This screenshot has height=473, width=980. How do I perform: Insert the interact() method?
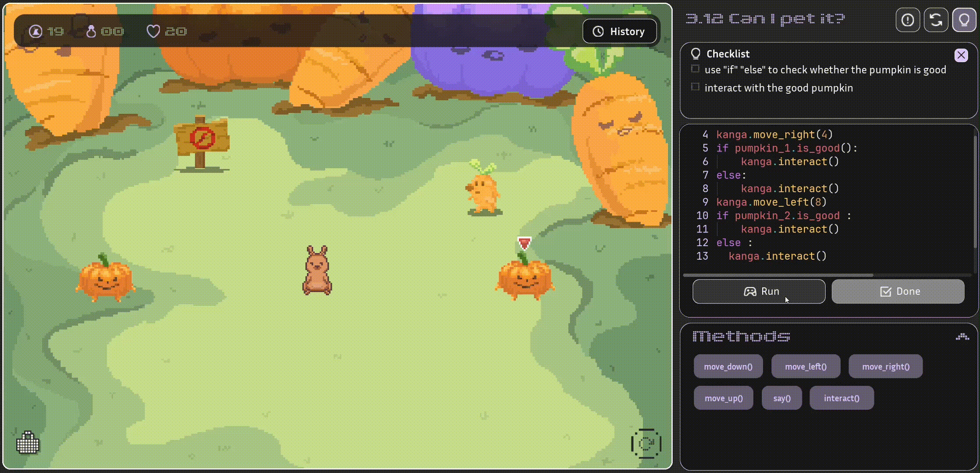pyautogui.click(x=842, y=398)
